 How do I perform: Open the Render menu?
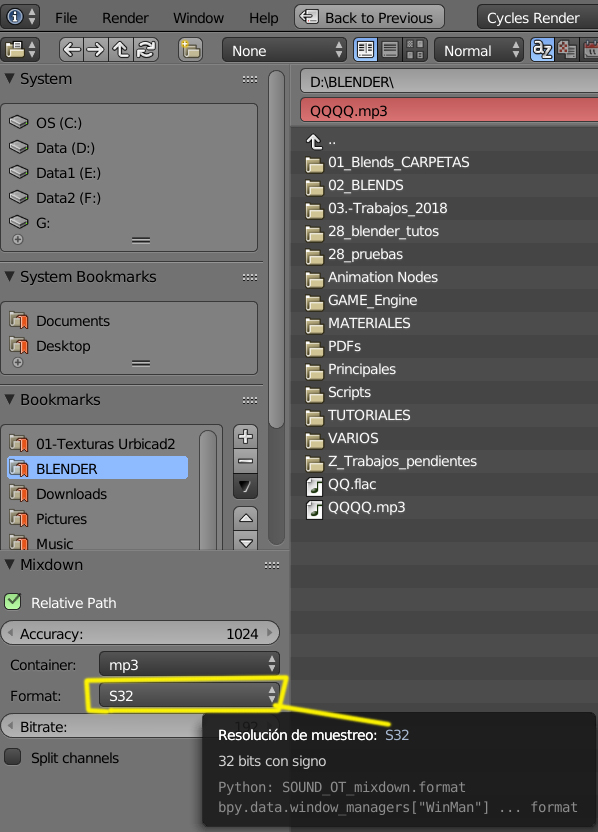pos(125,18)
